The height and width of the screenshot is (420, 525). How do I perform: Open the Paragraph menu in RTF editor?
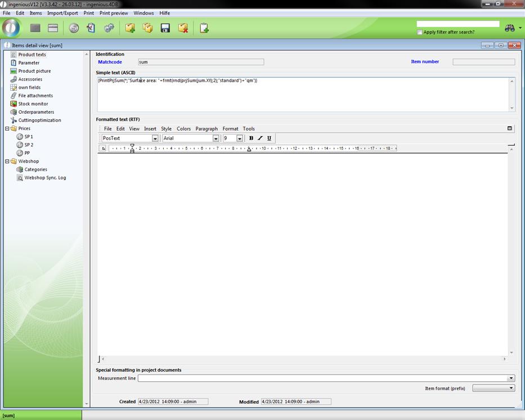coord(207,129)
